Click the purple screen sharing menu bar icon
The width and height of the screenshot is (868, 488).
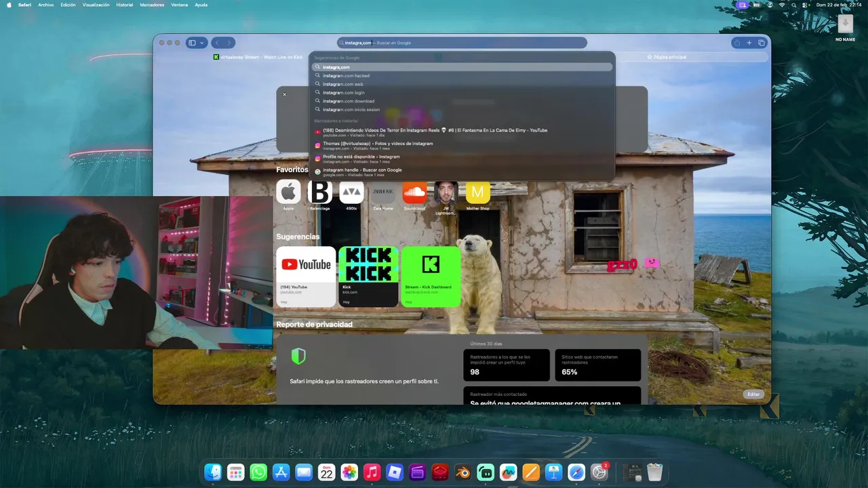743,5
